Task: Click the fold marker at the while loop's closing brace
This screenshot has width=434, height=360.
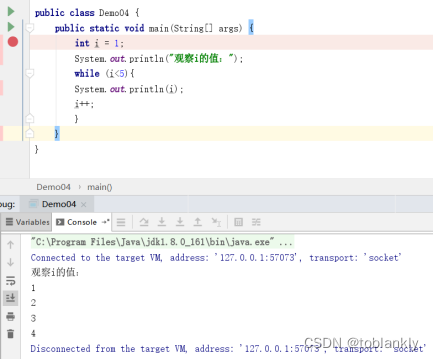Action: [30, 118]
